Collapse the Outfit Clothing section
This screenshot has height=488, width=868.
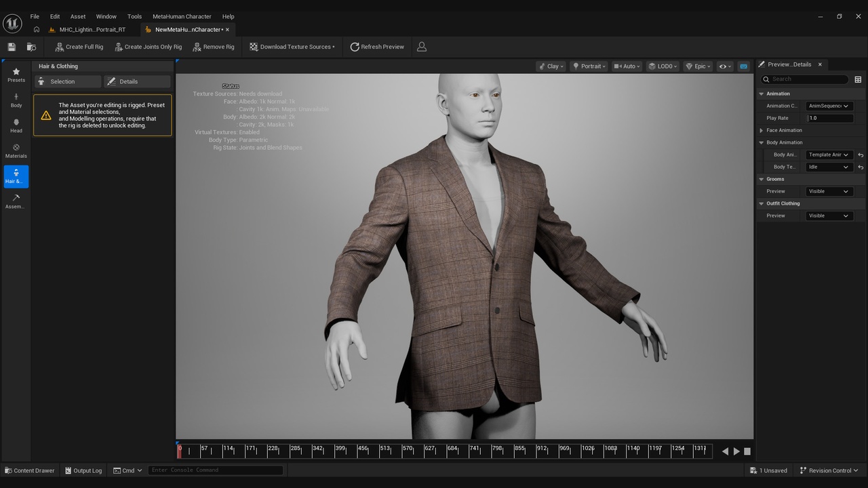point(762,203)
